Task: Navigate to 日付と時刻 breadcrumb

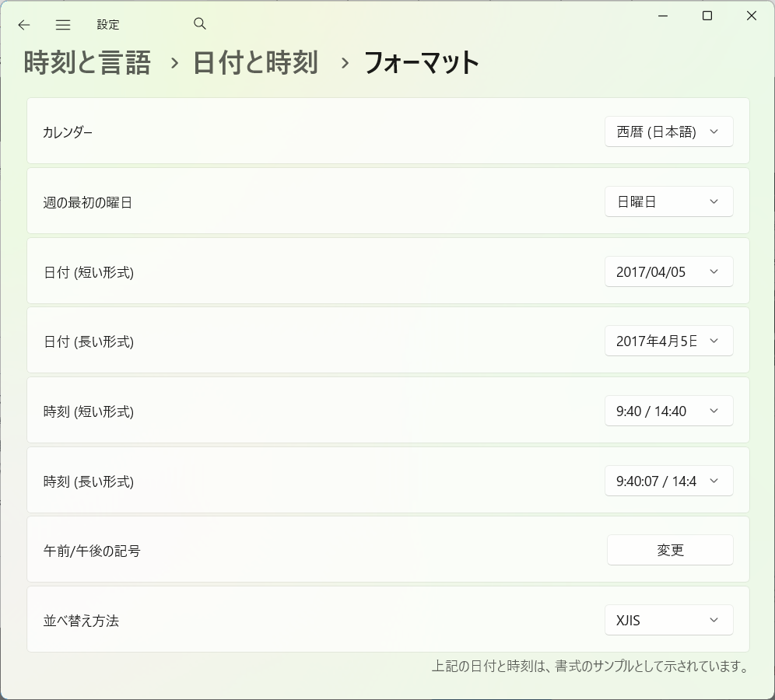Action: [x=255, y=63]
